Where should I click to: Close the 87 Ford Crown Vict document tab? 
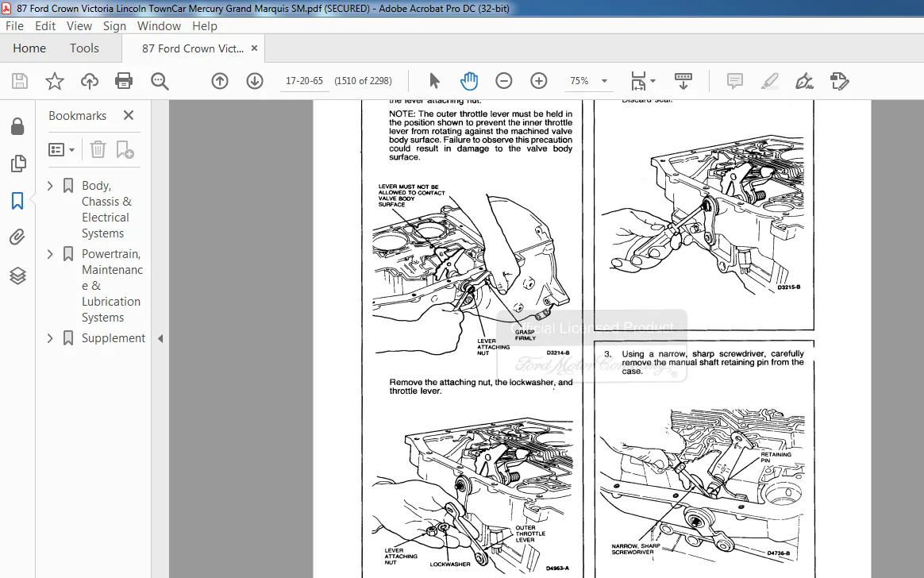[x=255, y=48]
